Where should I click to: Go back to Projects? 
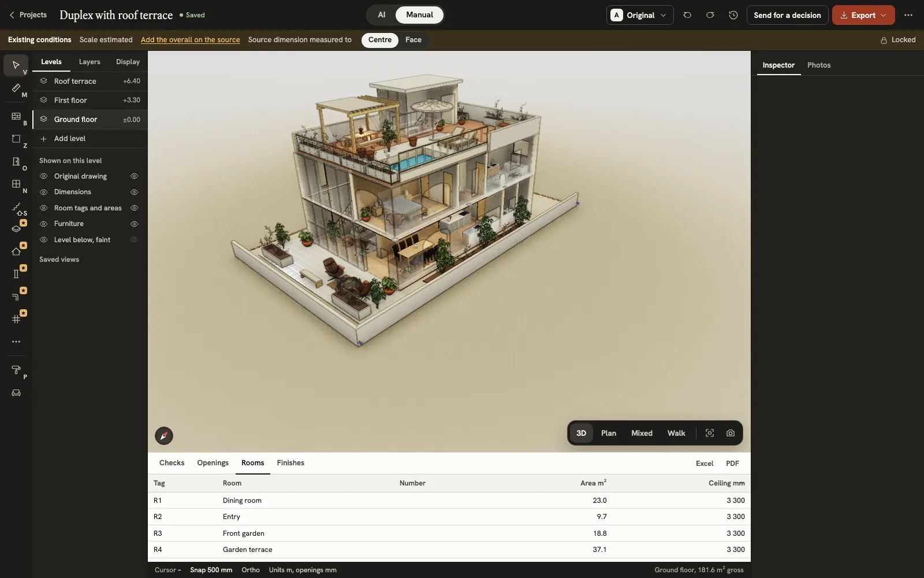tap(28, 15)
